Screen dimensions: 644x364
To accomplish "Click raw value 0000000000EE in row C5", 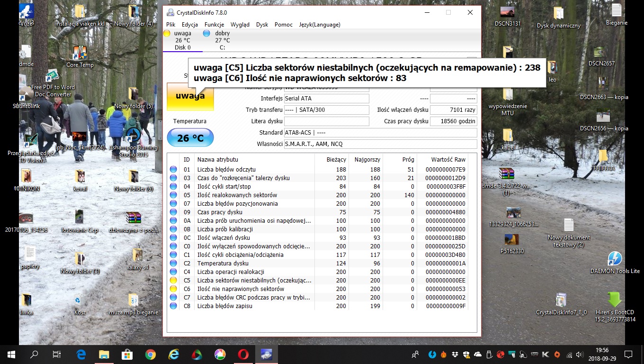I will [446, 280].
